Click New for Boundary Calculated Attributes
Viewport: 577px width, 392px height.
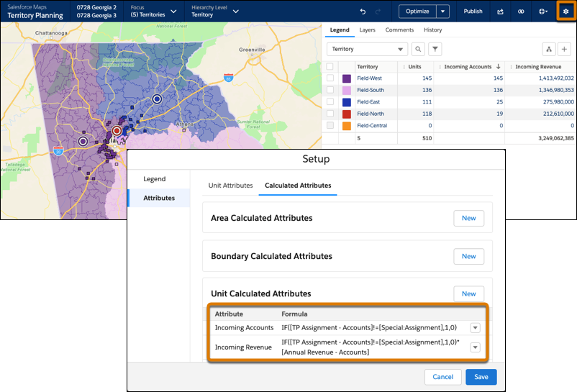click(468, 256)
